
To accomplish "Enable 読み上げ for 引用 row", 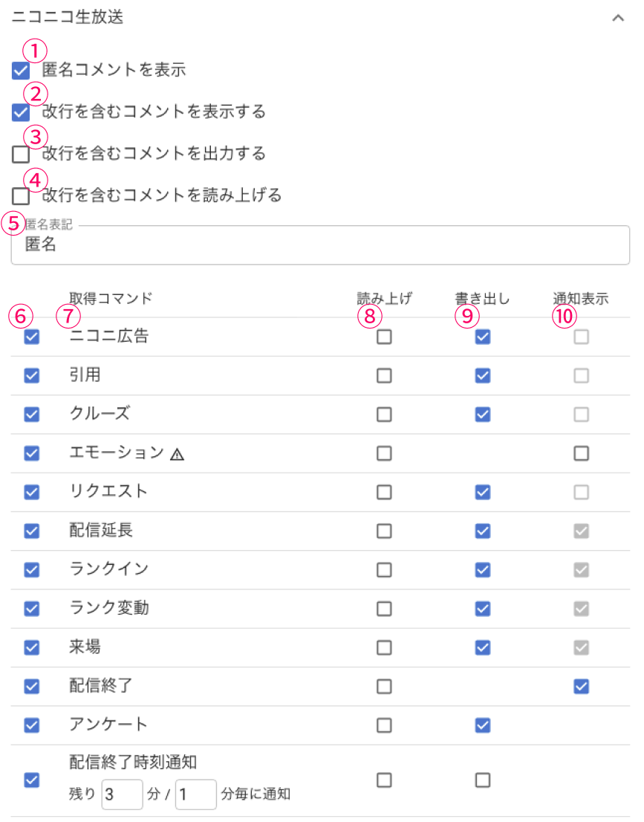I will click(384, 375).
